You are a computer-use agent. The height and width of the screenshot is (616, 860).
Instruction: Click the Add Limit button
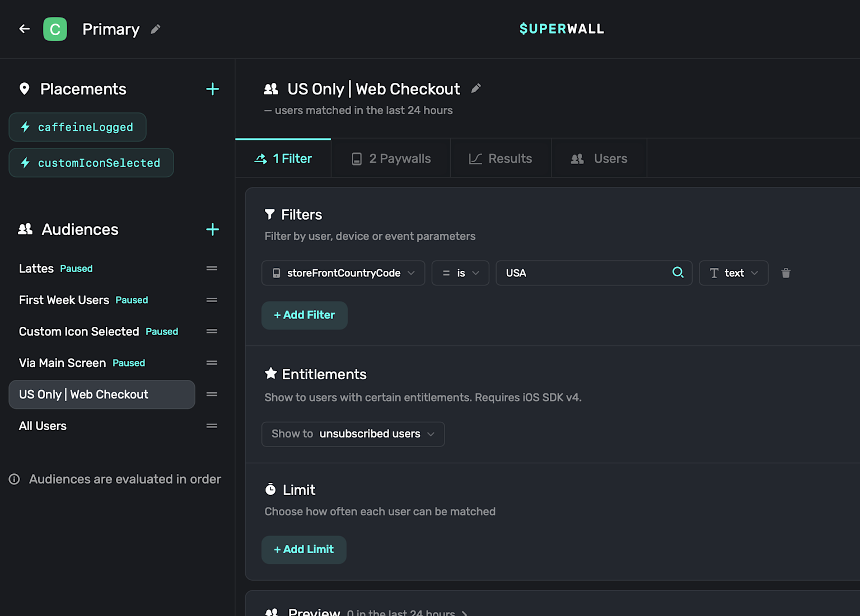[x=303, y=550]
